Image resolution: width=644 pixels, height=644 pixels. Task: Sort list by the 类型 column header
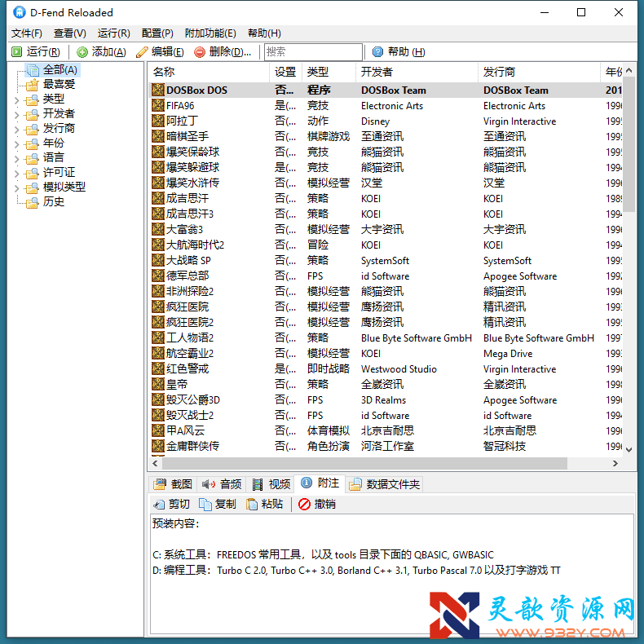pos(329,72)
